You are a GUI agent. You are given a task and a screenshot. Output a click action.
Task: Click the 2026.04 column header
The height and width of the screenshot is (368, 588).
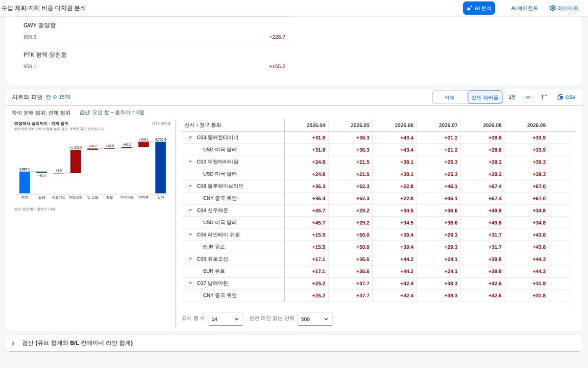[x=306, y=125]
